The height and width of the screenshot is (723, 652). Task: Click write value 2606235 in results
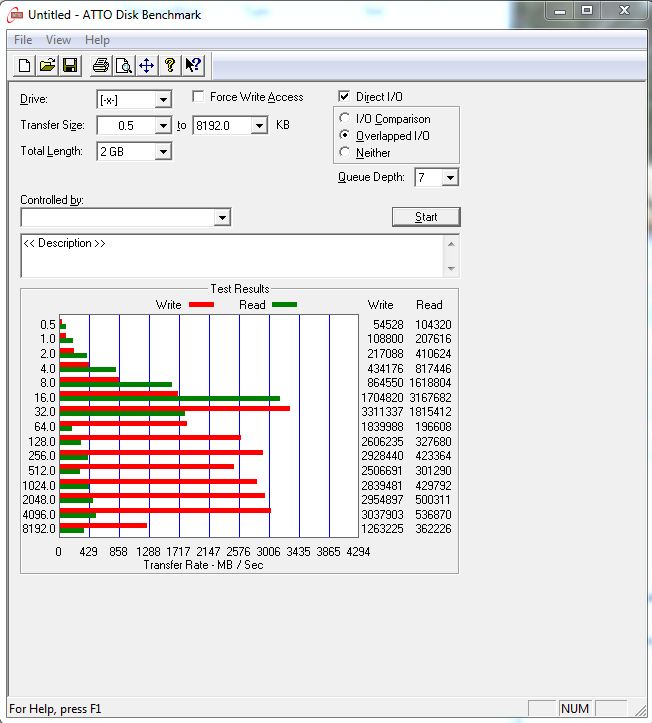382,442
